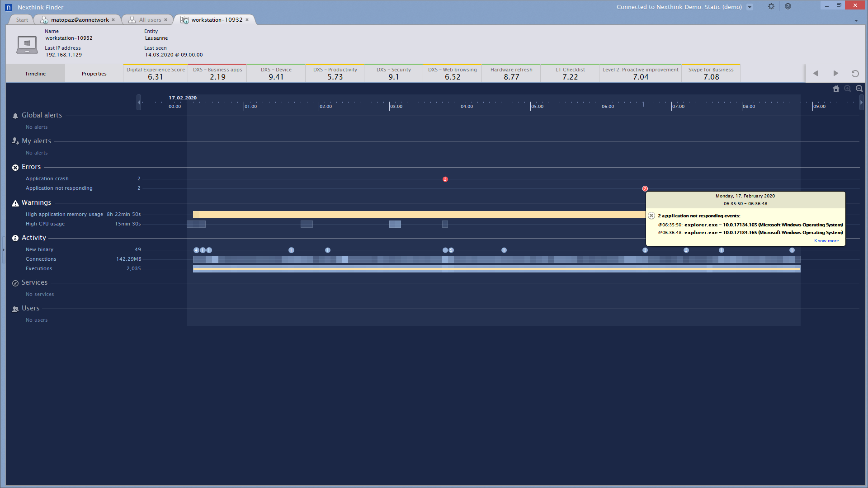
Task: Open settings gear in title bar
Action: point(771,6)
